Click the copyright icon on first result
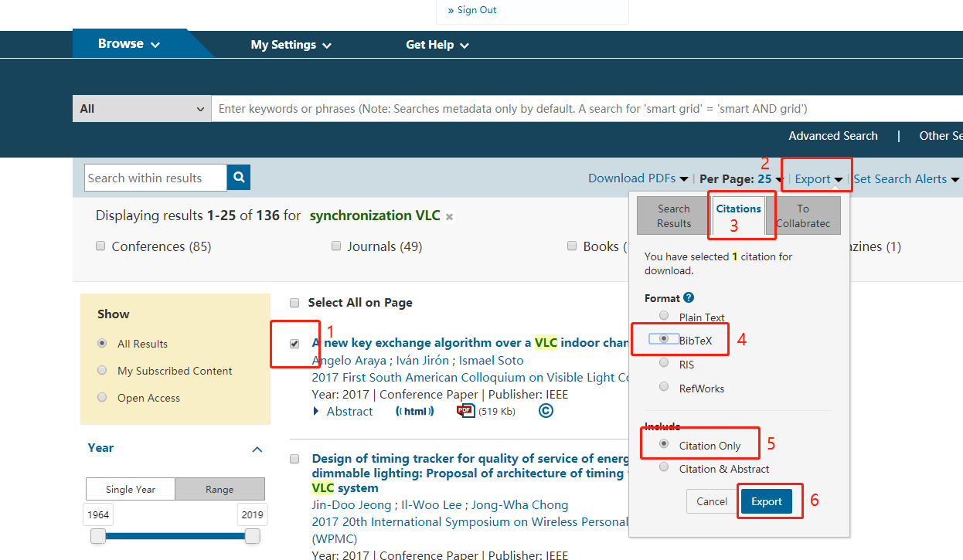 [x=546, y=411]
